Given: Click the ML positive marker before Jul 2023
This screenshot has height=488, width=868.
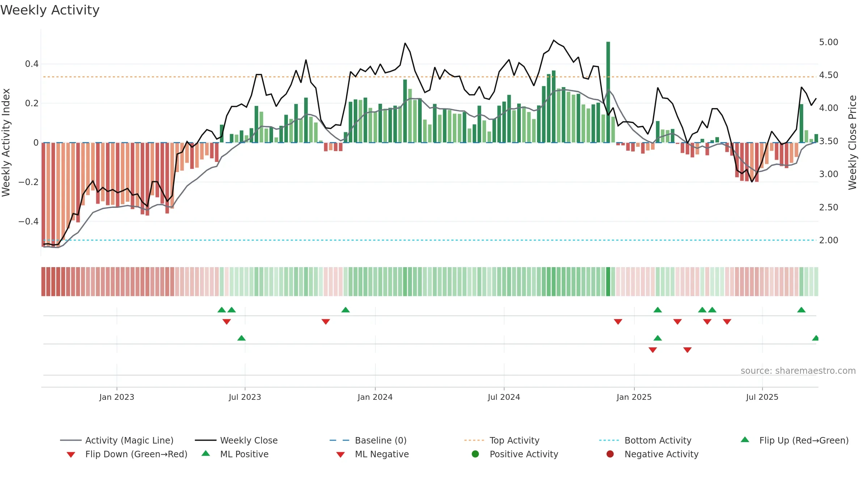Looking at the screenshot, I should tap(241, 338).
